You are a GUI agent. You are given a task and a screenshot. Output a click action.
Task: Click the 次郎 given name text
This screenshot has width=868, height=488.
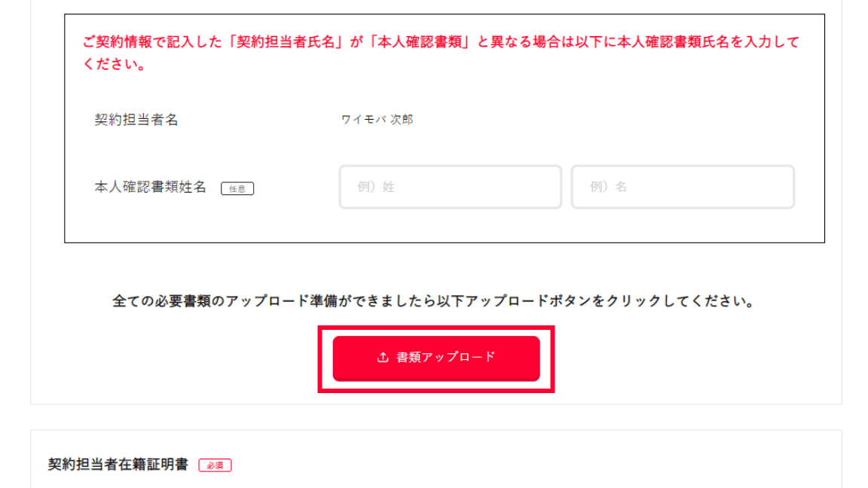(x=402, y=120)
